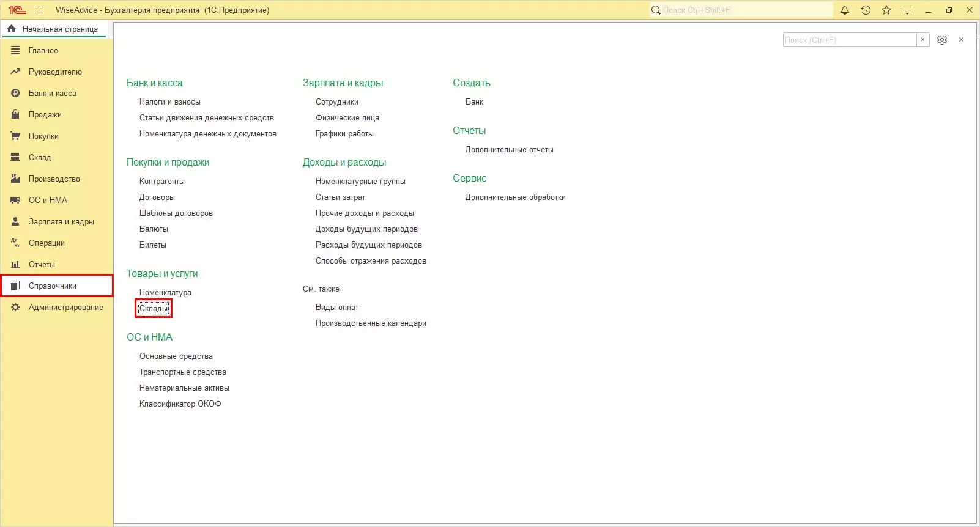Image resolution: width=980 pixels, height=527 pixels.
Task: Open Основные средства directory
Action: click(x=176, y=356)
